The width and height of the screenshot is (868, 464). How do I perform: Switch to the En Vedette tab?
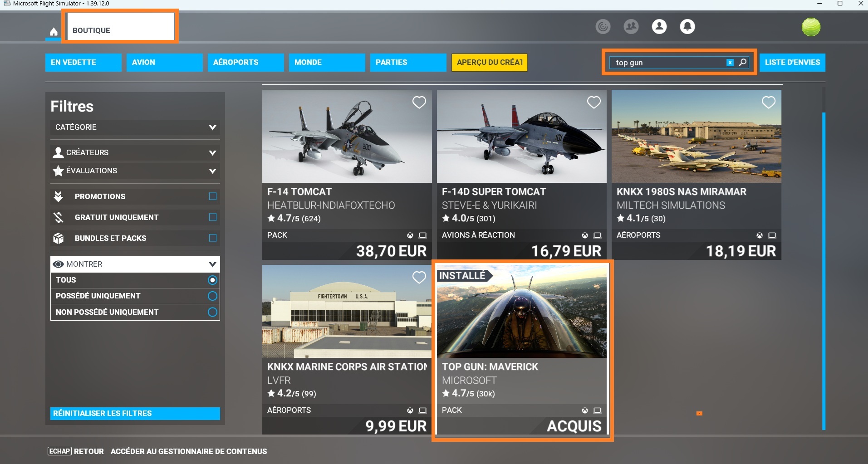point(83,63)
